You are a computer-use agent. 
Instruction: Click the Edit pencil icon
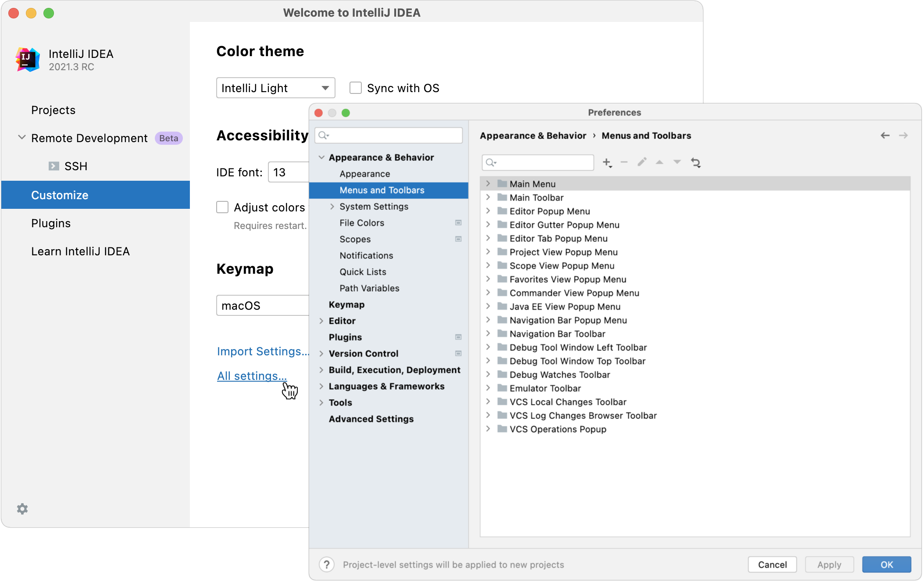pyautogui.click(x=642, y=162)
